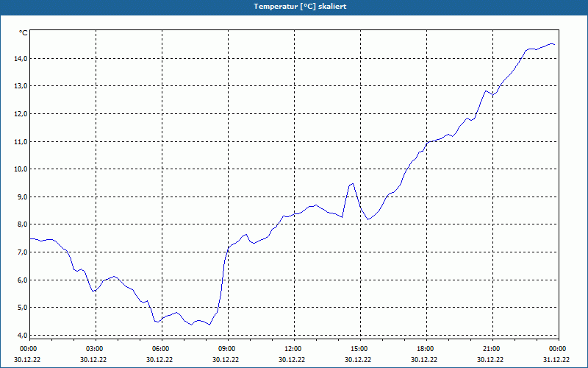Click the 00:00 label above 31.12.22
Image resolution: width=588 pixels, height=368 pixels.
[557, 349]
